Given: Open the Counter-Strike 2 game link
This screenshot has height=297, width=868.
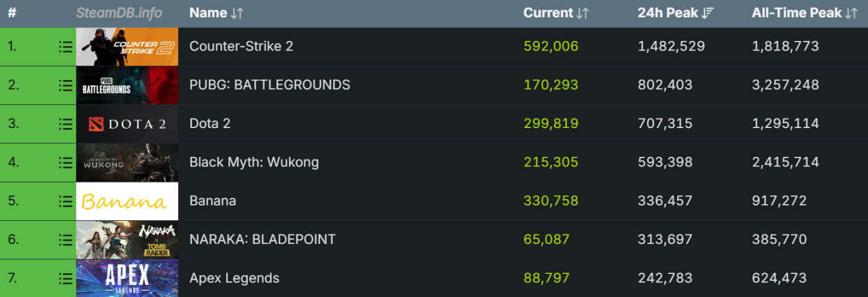Looking at the screenshot, I should coord(241,47).
